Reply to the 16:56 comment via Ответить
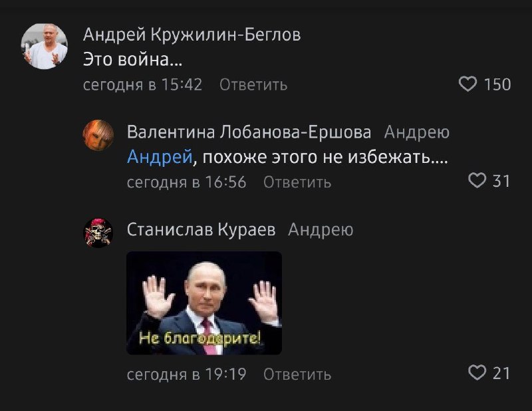The image size is (532, 411). (297, 182)
